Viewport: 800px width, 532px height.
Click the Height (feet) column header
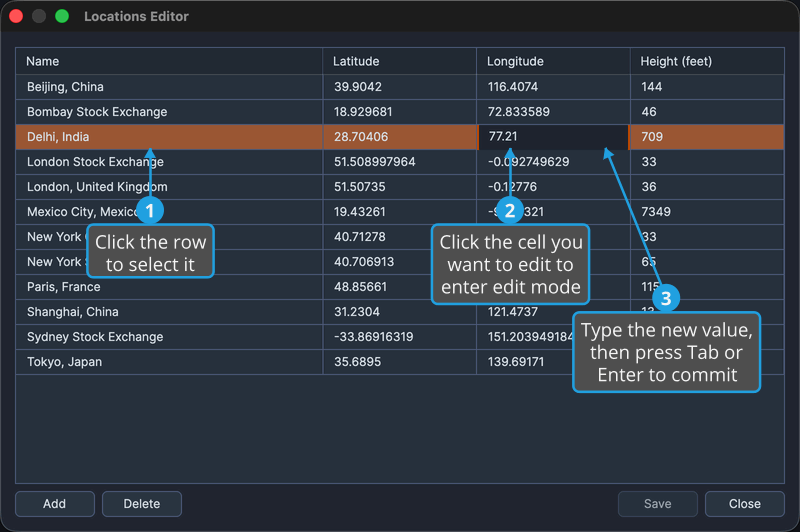coord(707,61)
